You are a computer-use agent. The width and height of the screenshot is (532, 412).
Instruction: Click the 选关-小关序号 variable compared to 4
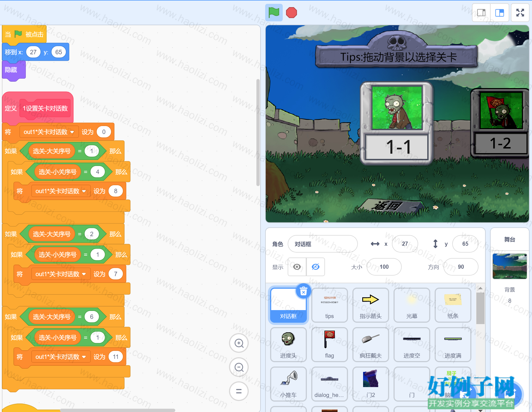point(58,172)
